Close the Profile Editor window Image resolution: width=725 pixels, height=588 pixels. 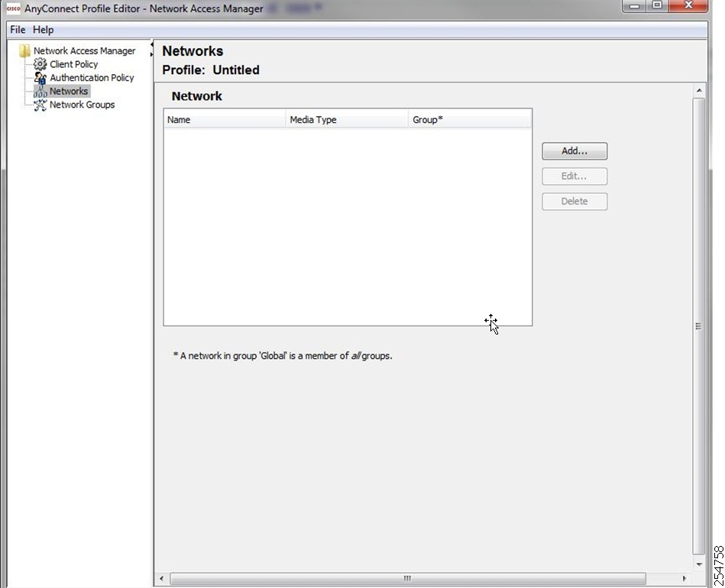click(688, 5)
